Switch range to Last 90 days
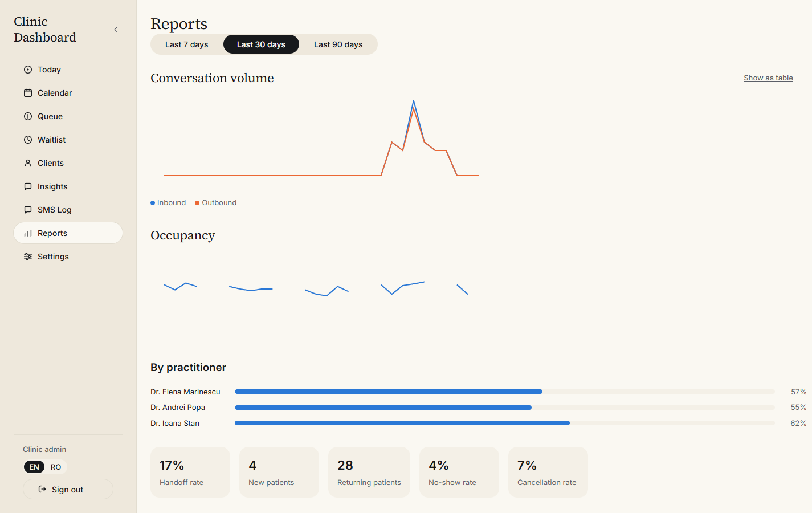This screenshot has height=513, width=812. pos(338,44)
